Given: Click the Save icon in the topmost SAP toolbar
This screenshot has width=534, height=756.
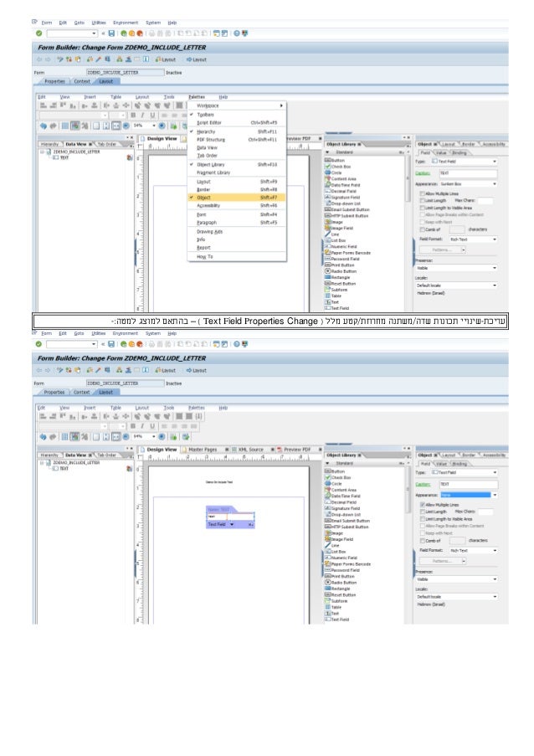Looking at the screenshot, I should 111,33.
